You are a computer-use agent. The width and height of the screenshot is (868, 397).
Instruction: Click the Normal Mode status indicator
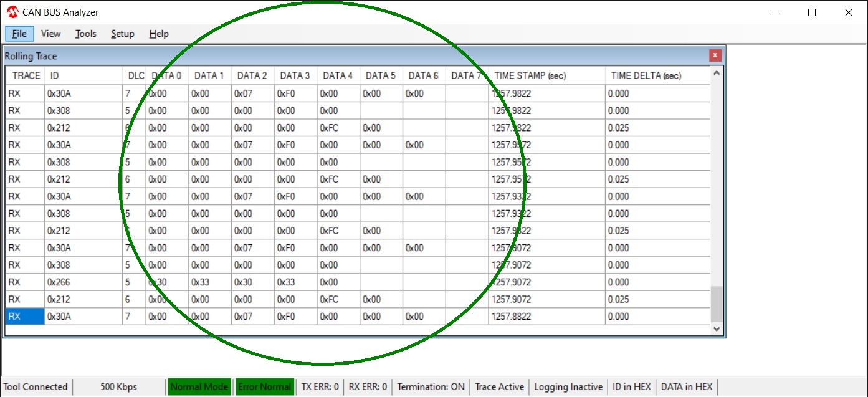[x=199, y=387]
